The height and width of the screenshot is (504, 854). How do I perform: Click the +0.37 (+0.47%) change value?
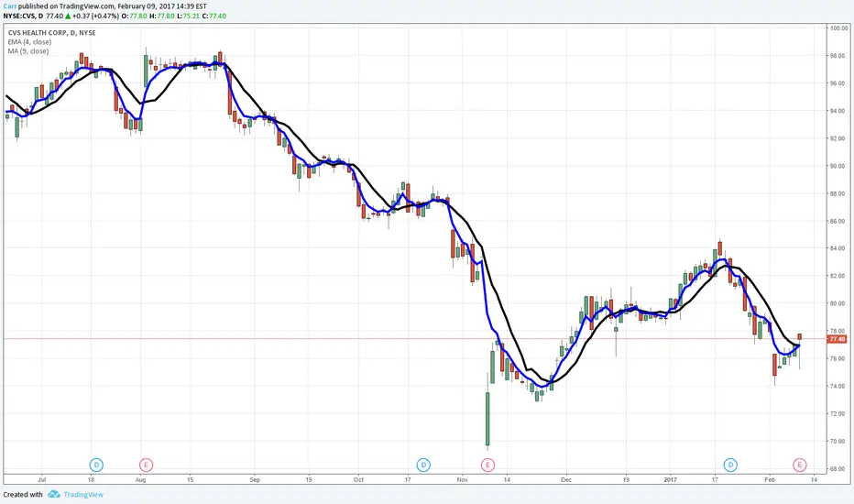(95, 16)
